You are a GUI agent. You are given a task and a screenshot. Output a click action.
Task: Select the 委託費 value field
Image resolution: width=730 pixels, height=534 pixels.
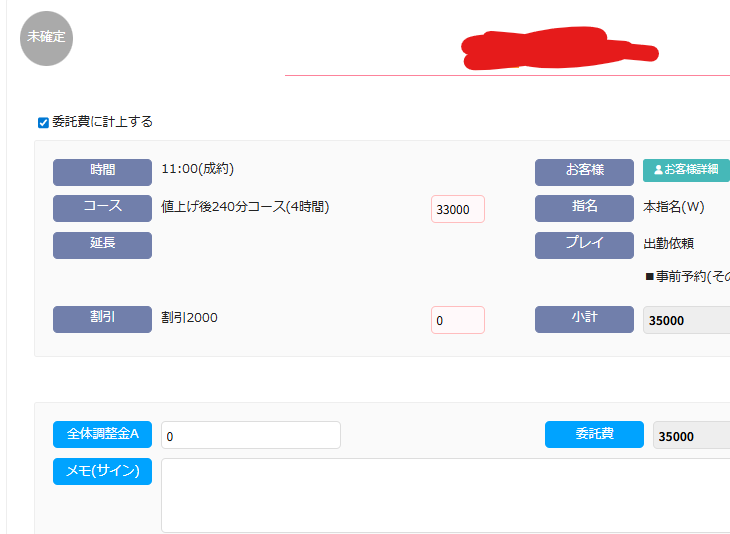[x=690, y=436]
